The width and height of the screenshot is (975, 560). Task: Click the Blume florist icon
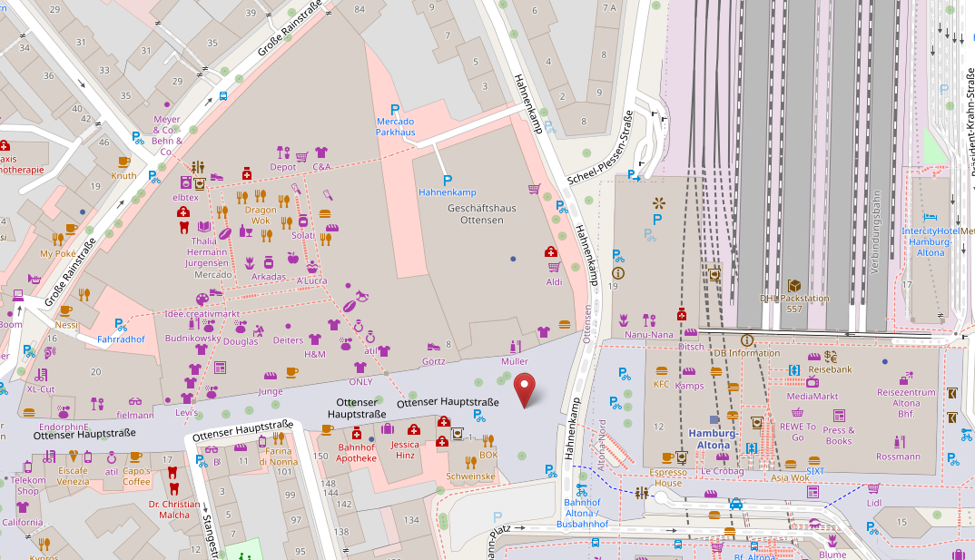click(x=832, y=541)
